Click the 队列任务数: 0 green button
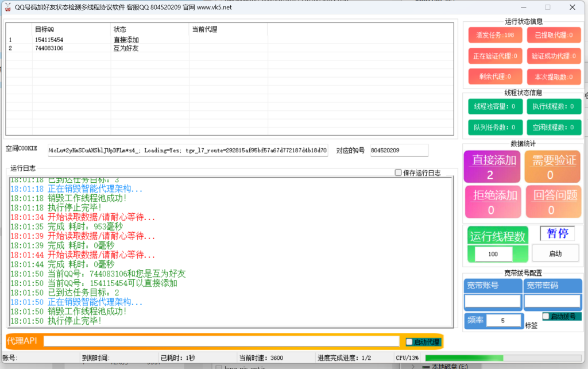Screen dimensions: 588x369 tap(494, 127)
